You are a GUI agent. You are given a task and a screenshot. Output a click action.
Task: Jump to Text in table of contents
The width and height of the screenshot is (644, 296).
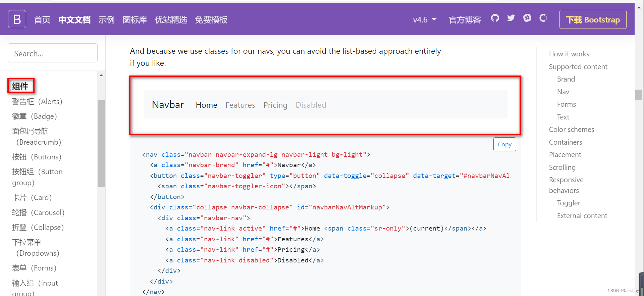click(x=563, y=117)
